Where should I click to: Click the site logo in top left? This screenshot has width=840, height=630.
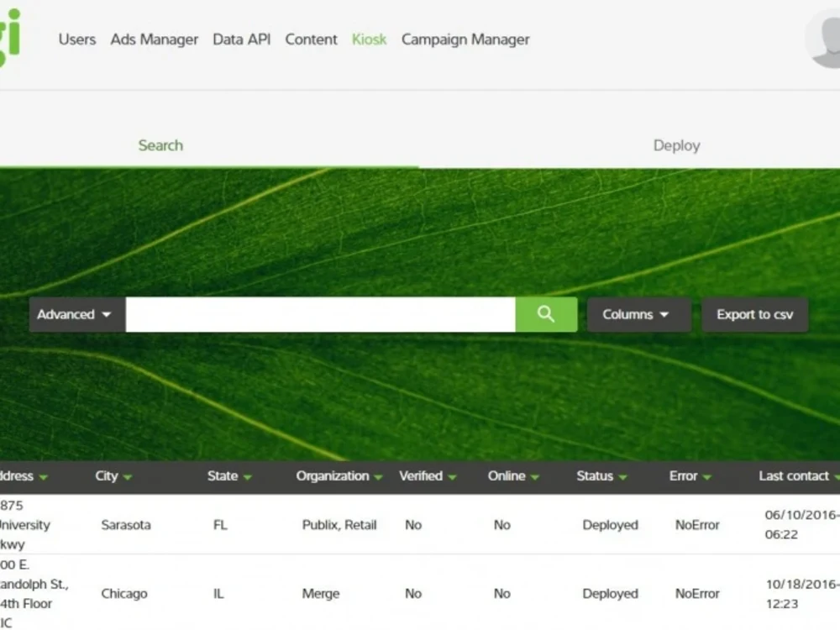click(x=12, y=39)
